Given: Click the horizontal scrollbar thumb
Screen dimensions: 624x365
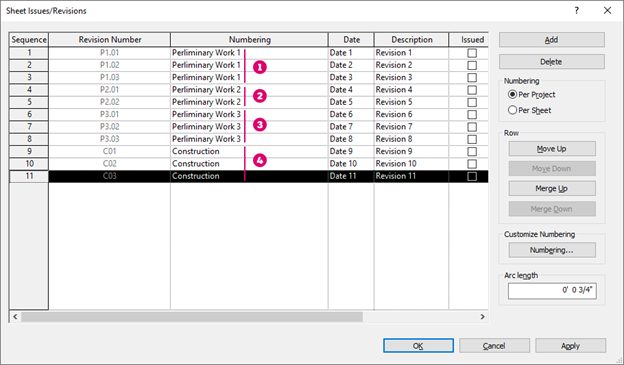Looking at the screenshot, I should pyautogui.click(x=192, y=317).
